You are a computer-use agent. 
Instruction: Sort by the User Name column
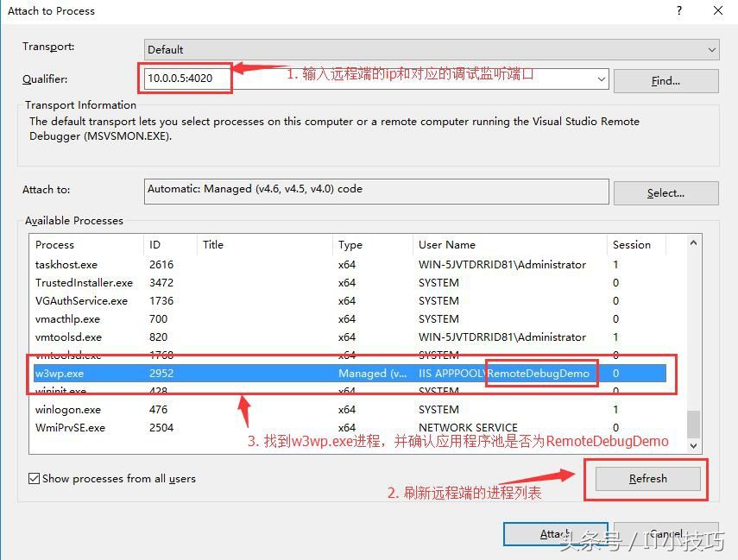[449, 244]
